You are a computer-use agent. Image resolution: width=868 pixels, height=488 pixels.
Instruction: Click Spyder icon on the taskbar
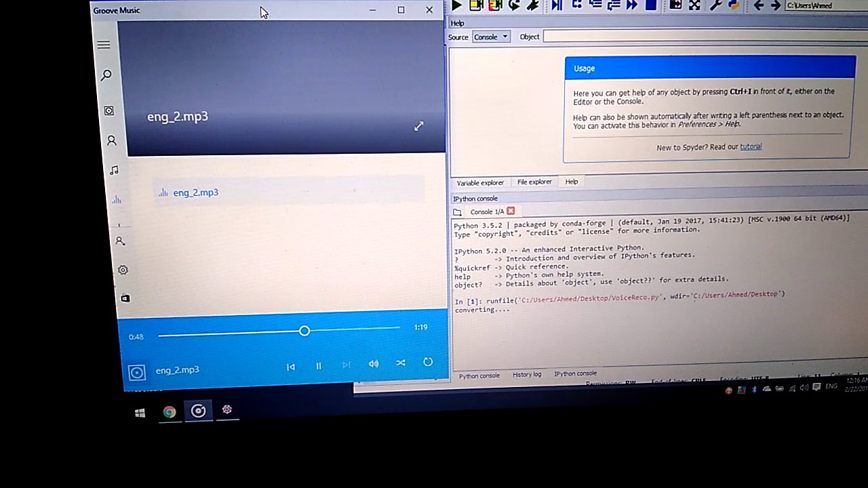pos(227,410)
